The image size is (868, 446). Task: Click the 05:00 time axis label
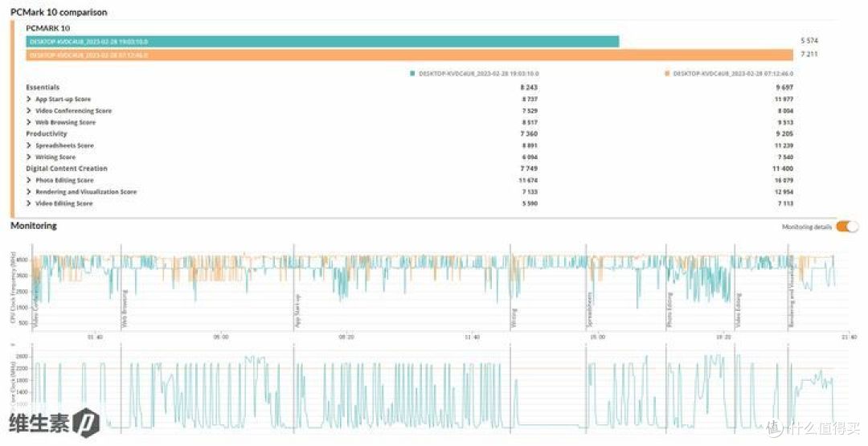[x=221, y=337]
